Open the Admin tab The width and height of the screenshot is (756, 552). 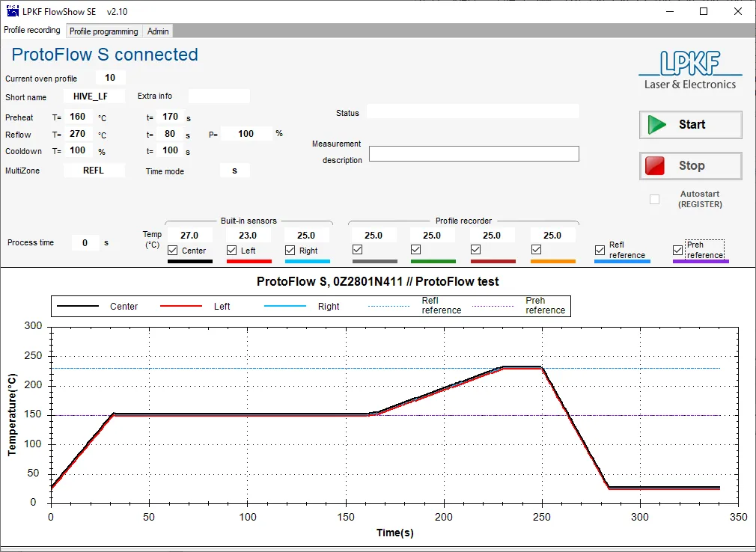(x=158, y=31)
